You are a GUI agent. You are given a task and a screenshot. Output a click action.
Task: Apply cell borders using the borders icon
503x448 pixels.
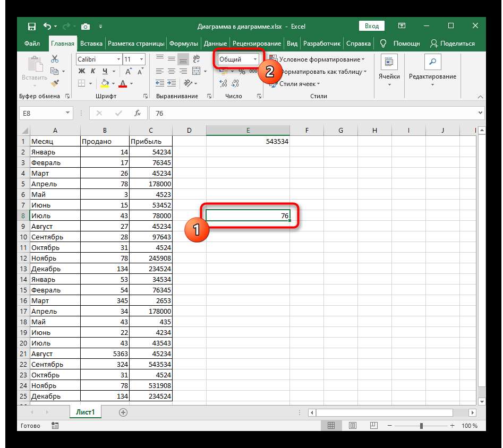tap(81, 83)
